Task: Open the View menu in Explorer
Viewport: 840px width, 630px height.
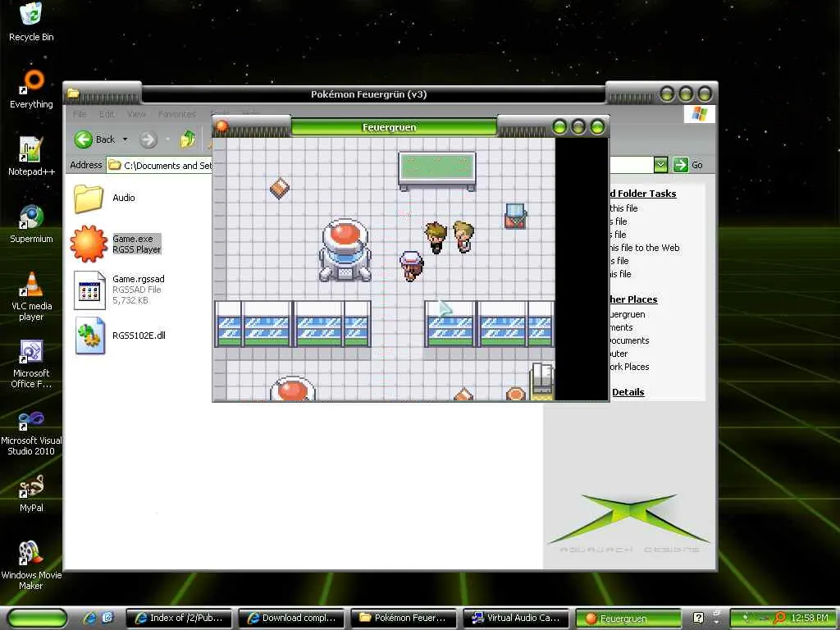Action: coord(136,114)
